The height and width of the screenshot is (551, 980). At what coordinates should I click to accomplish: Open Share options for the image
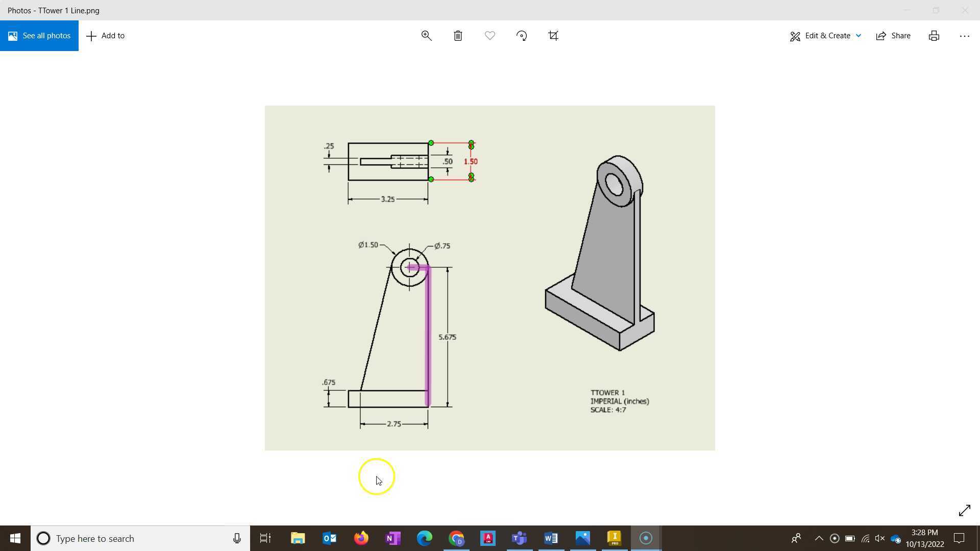[893, 35]
